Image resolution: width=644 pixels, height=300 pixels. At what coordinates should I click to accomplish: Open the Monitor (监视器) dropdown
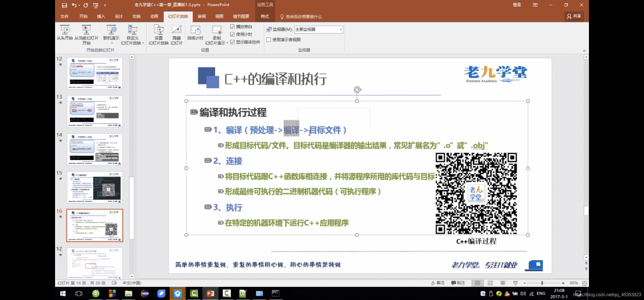[319, 29]
